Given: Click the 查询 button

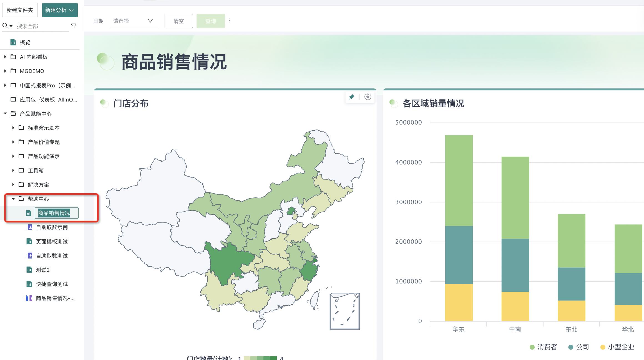Looking at the screenshot, I should pyautogui.click(x=210, y=21).
